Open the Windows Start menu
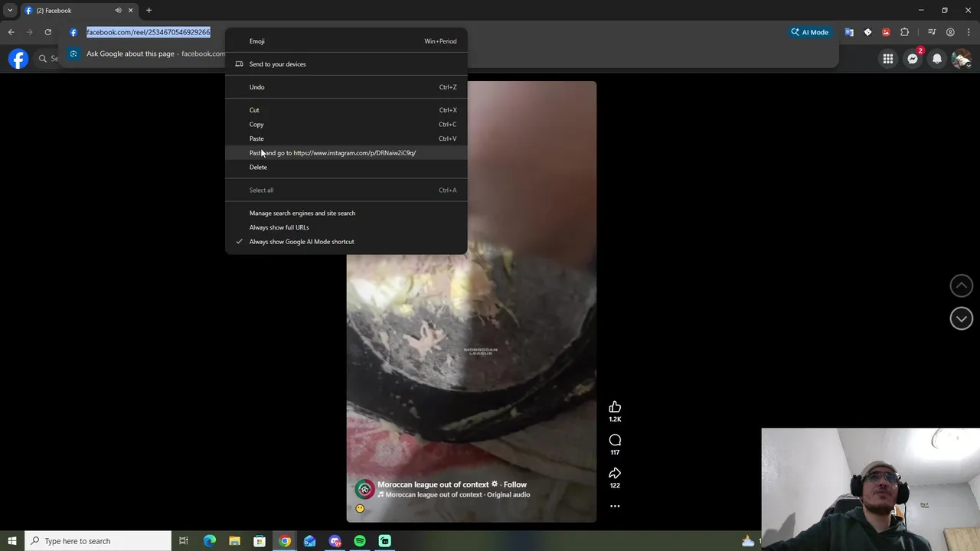980x551 pixels. coord(12,541)
